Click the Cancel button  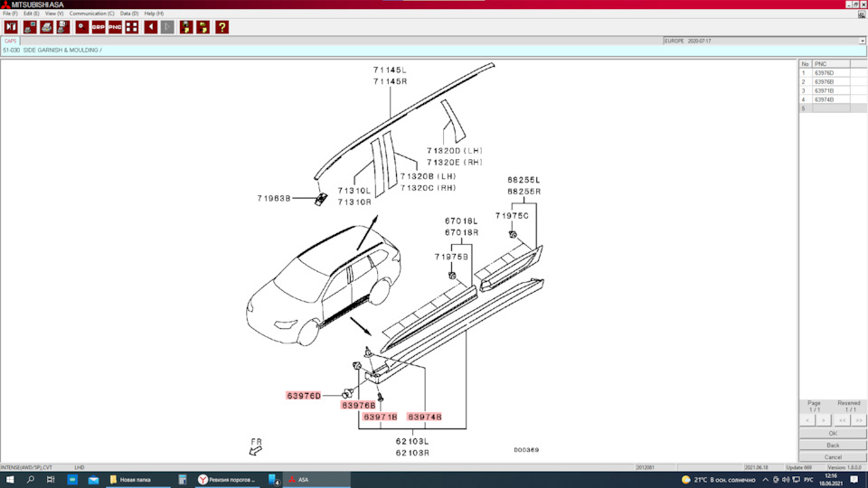point(833,457)
